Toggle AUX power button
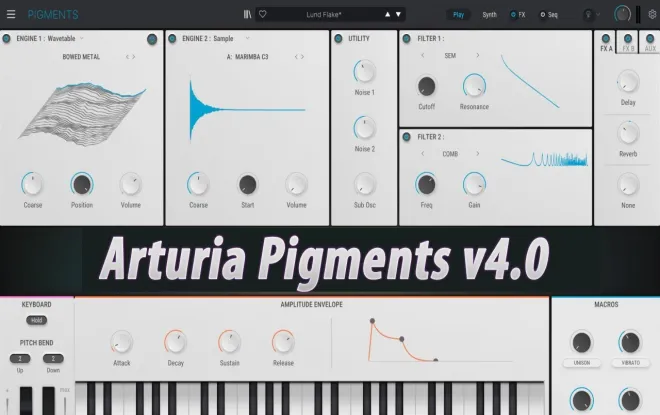Screen dimensions: 660x415 click(x=650, y=38)
